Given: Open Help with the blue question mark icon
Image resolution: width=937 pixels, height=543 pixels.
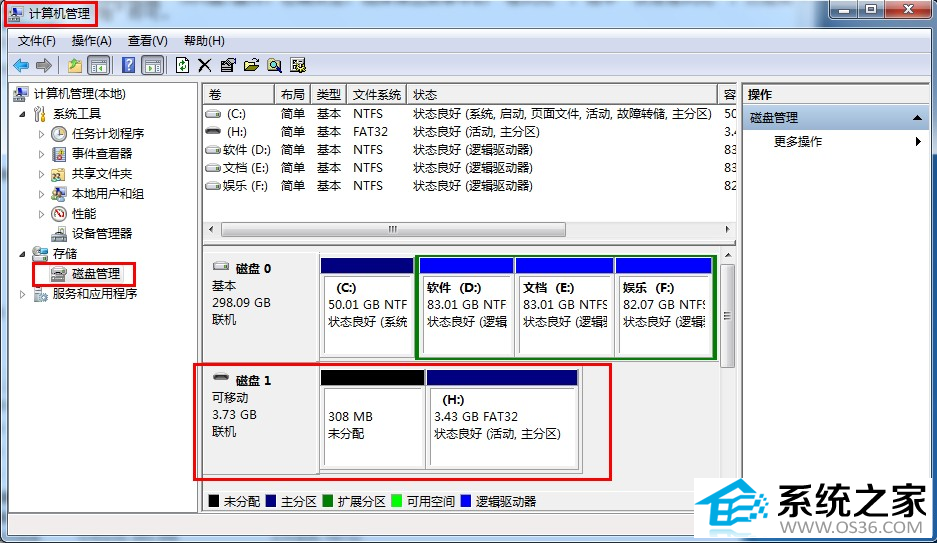Looking at the screenshot, I should point(128,65).
